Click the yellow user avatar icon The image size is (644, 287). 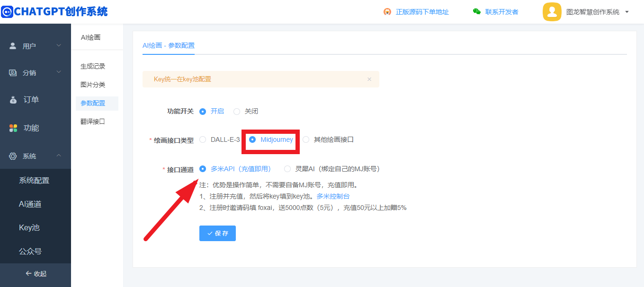click(552, 12)
